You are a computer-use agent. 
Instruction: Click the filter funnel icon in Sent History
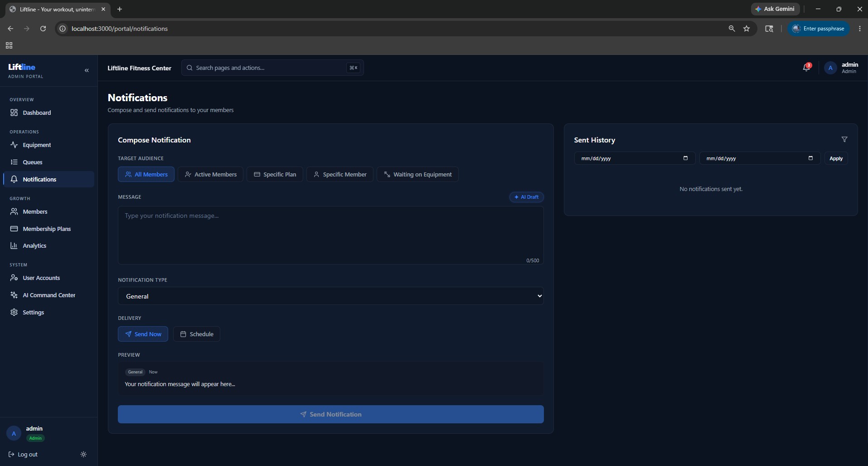tap(844, 139)
